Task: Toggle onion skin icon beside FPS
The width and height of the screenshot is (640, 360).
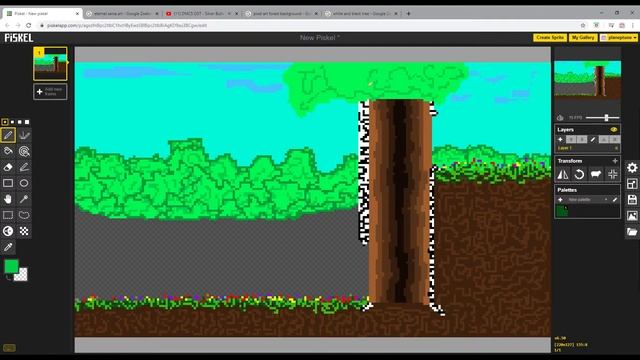Action: (x=560, y=118)
